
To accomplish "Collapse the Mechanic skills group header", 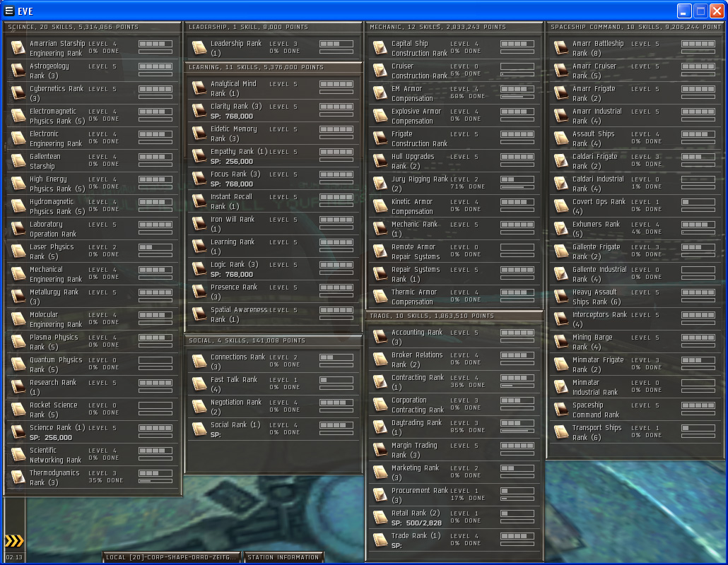I will click(454, 27).
